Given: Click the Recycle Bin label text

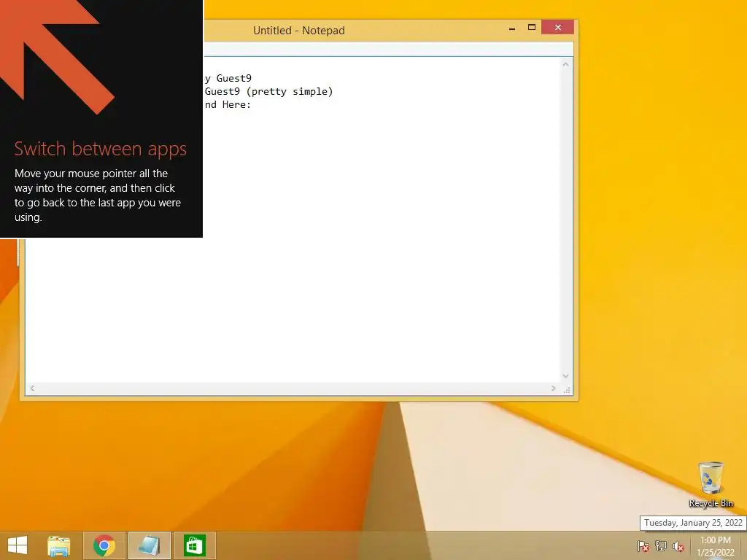Looking at the screenshot, I should tap(711, 503).
